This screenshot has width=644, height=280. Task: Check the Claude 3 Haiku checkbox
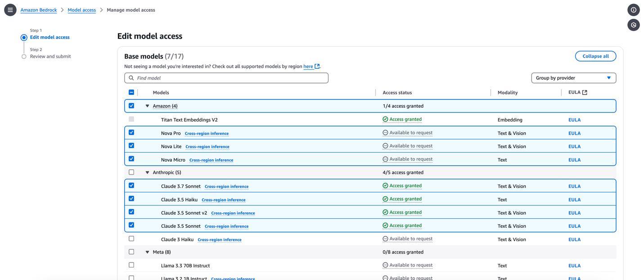[131, 239]
